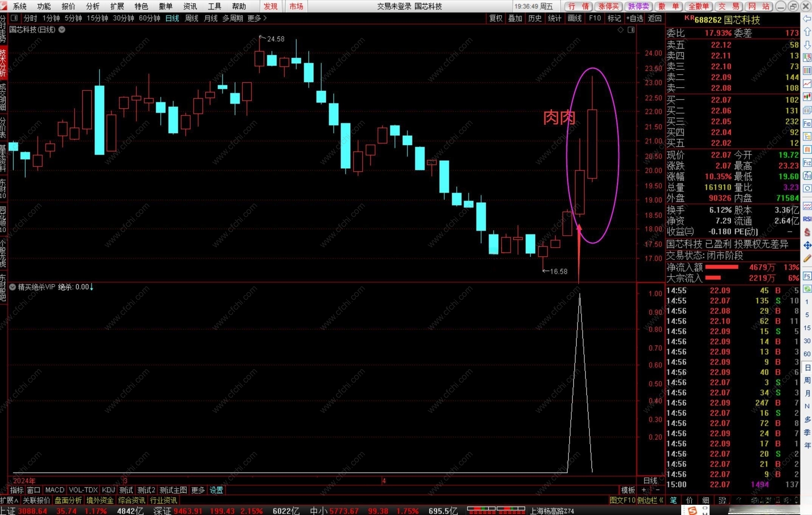Switch to the 周线 weekly tab
The width and height of the screenshot is (812, 515).
191,18
